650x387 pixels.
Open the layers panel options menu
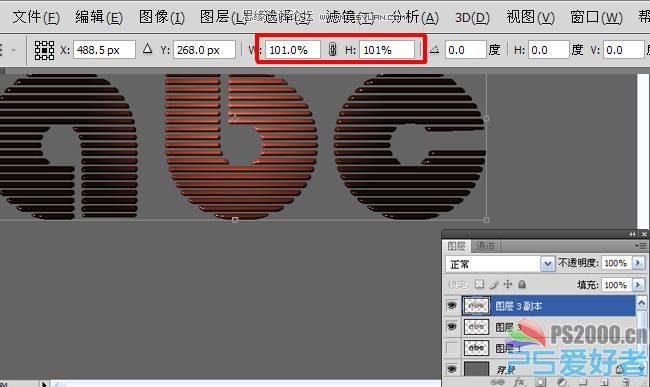tap(640, 246)
